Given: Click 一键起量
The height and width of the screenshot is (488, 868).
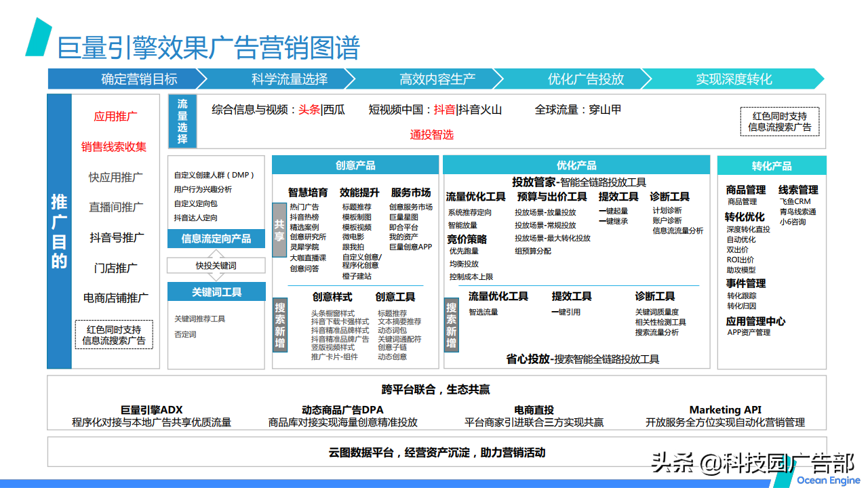Looking at the screenshot, I should pyautogui.click(x=613, y=211).
